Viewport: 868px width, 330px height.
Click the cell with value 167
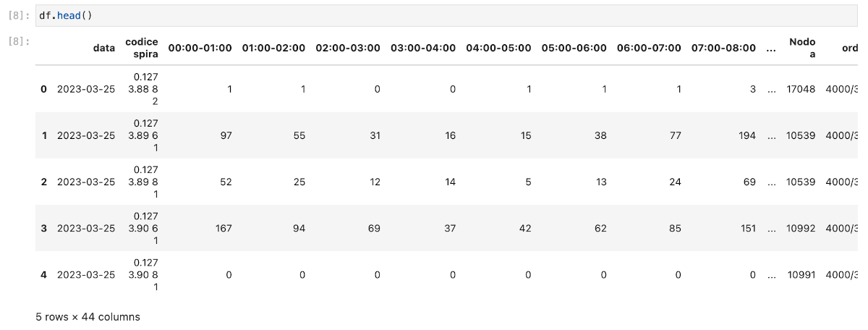pos(223,228)
